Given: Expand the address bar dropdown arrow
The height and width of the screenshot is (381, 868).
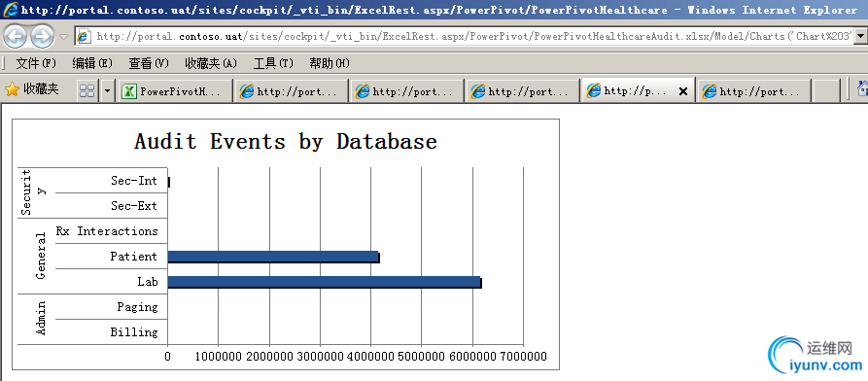Looking at the screenshot, I should pos(861,37).
